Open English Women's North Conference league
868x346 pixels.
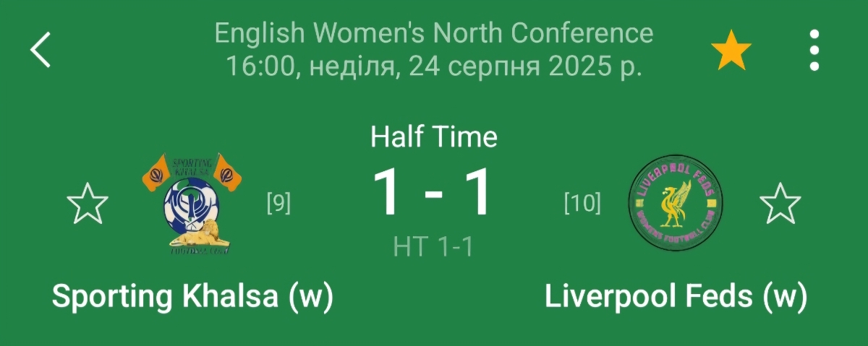click(x=434, y=33)
